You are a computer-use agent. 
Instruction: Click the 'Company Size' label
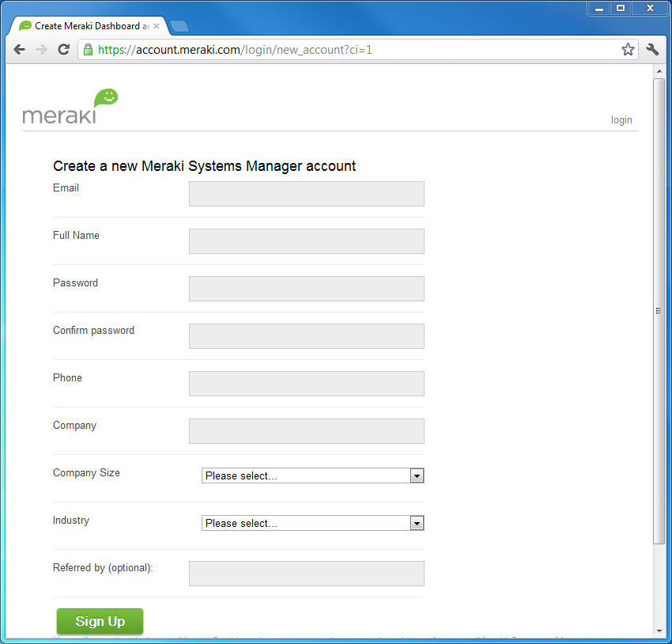tap(87, 473)
